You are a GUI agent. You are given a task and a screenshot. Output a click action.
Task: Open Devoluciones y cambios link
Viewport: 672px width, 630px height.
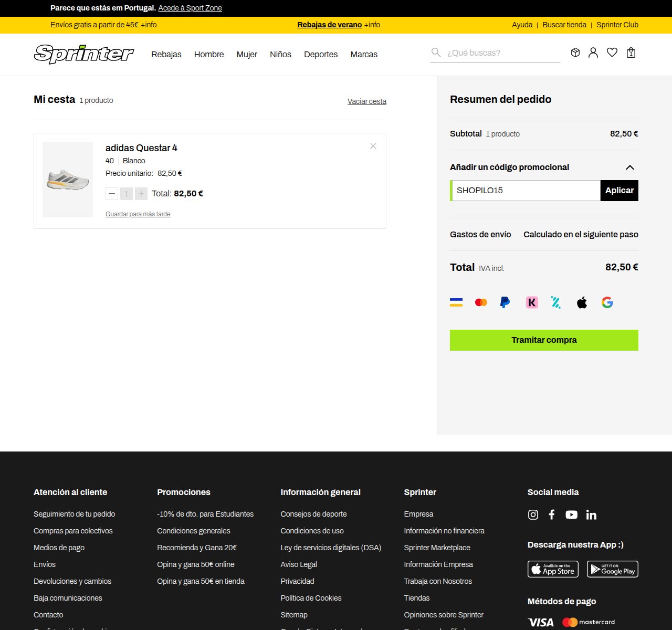pyautogui.click(x=72, y=581)
